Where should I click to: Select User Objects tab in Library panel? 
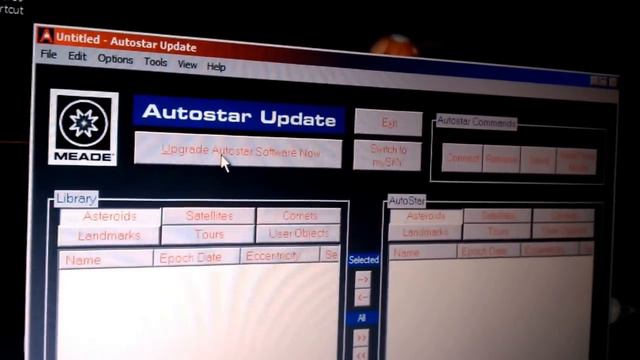[x=298, y=233]
